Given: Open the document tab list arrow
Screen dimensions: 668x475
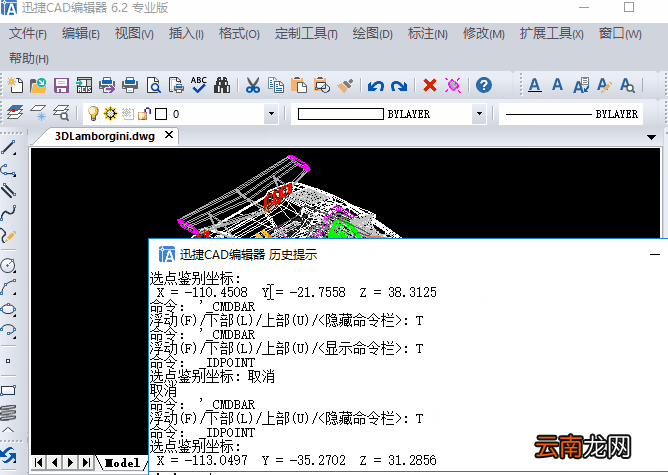Looking at the screenshot, I should tap(651, 137).
